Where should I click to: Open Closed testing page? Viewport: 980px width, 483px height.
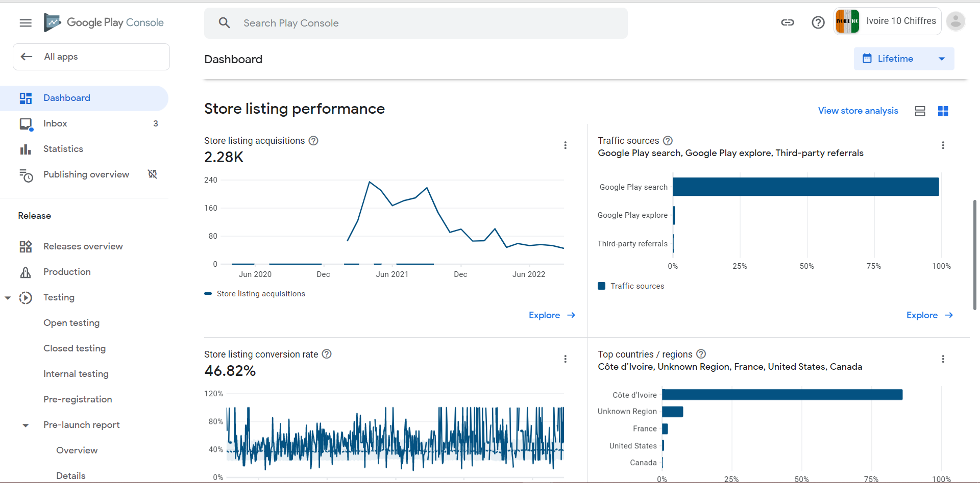(75, 348)
